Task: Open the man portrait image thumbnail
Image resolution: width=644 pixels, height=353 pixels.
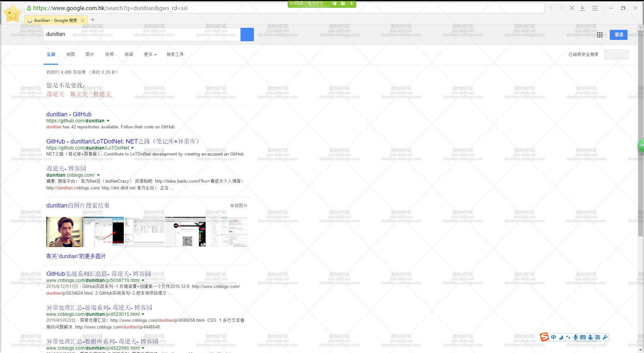Action: click(64, 232)
